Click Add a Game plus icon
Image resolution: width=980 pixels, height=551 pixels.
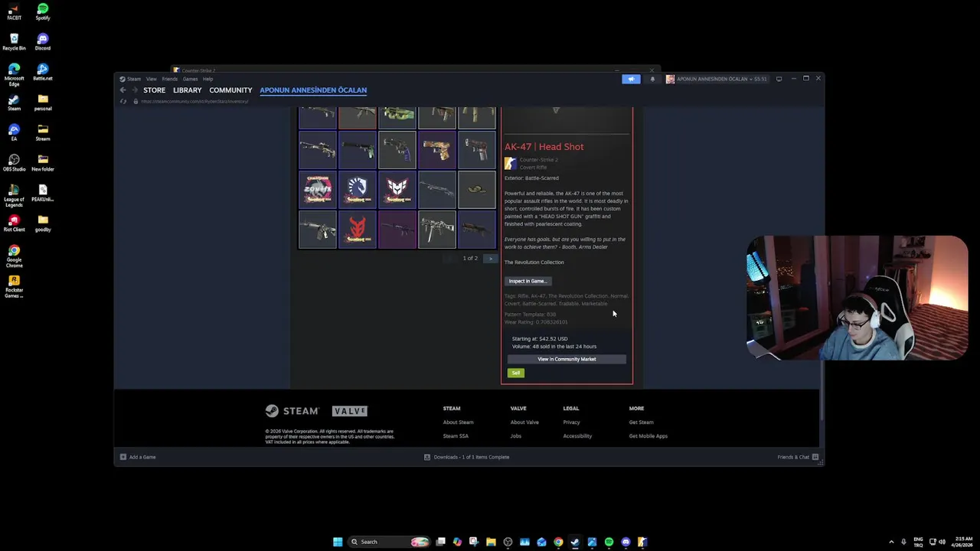click(x=122, y=457)
